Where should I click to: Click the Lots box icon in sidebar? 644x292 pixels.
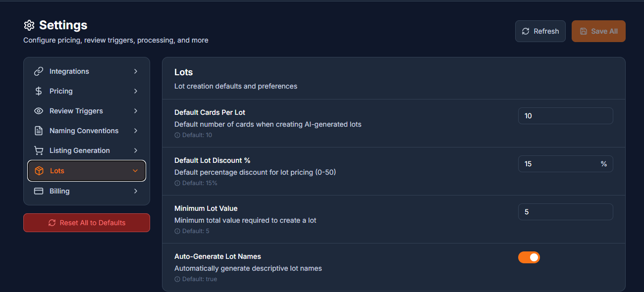click(39, 170)
